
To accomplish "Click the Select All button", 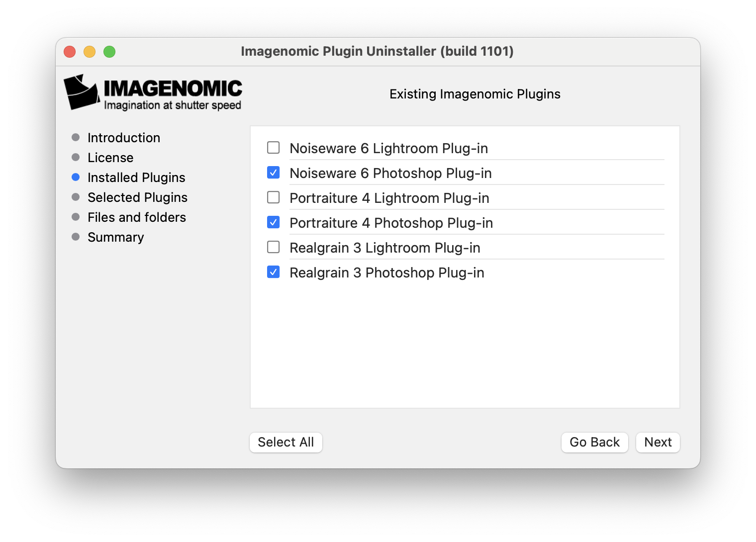I will [x=286, y=442].
